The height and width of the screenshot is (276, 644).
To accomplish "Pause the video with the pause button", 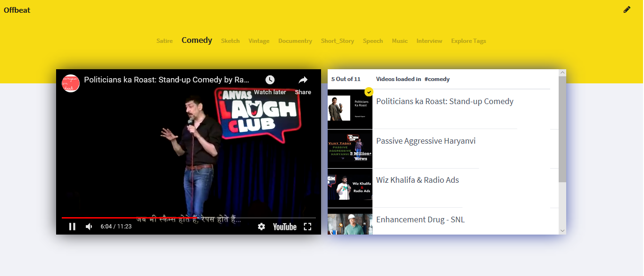I will (x=72, y=227).
